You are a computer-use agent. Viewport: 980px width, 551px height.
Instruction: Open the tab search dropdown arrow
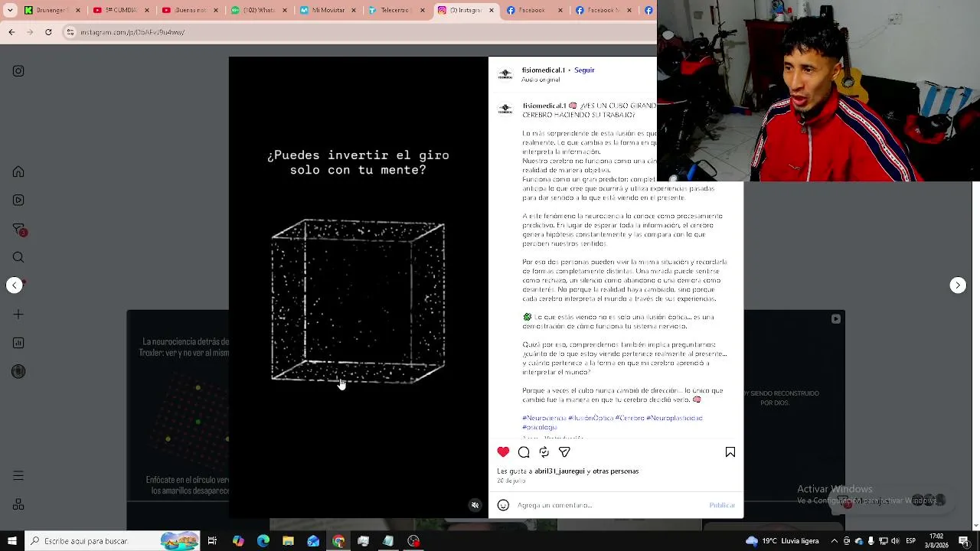[x=8, y=10]
